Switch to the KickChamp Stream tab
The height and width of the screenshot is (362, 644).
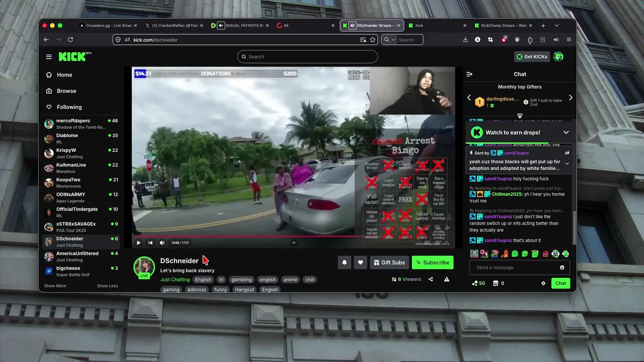point(503,25)
